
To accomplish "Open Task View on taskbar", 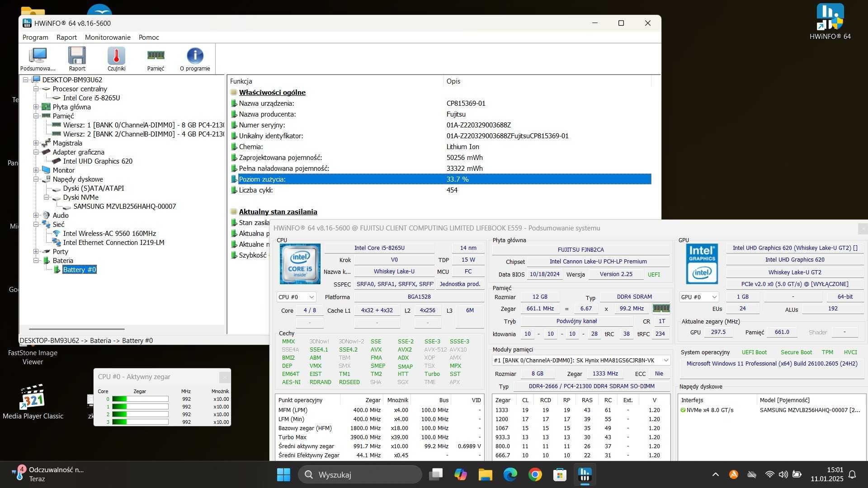I will (436, 475).
